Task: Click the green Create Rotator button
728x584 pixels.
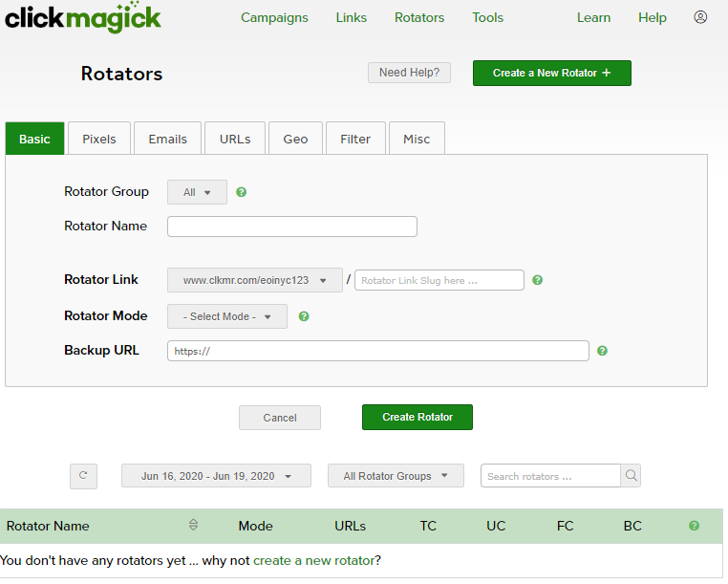Action: coord(418,417)
